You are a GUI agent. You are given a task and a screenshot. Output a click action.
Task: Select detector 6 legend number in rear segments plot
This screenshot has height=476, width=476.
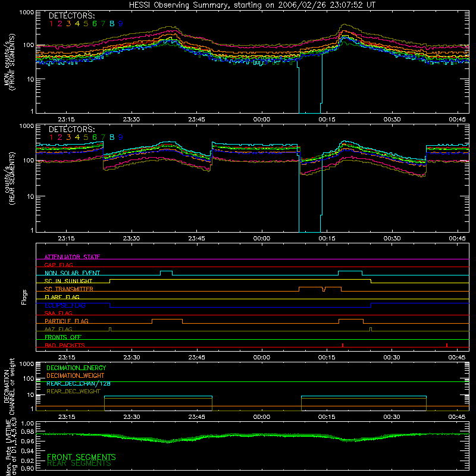click(x=95, y=137)
